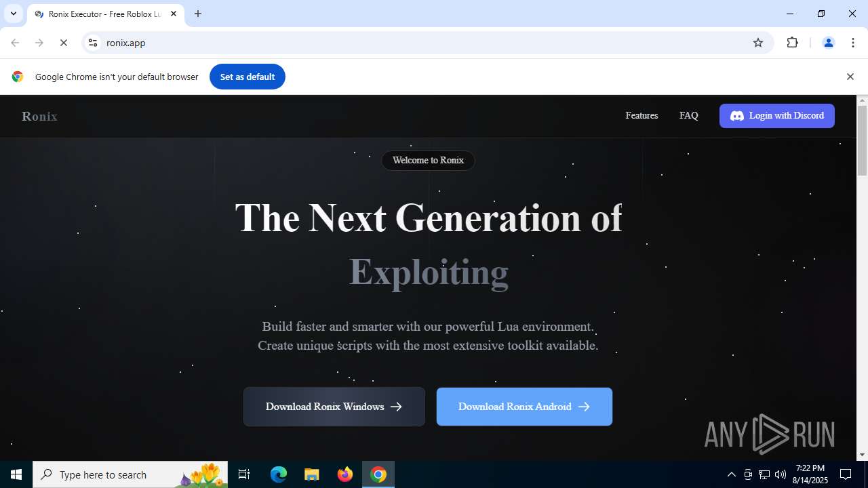868x488 pixels.
Task: Close the Ronix Executor tab
Action: [174, 14]
